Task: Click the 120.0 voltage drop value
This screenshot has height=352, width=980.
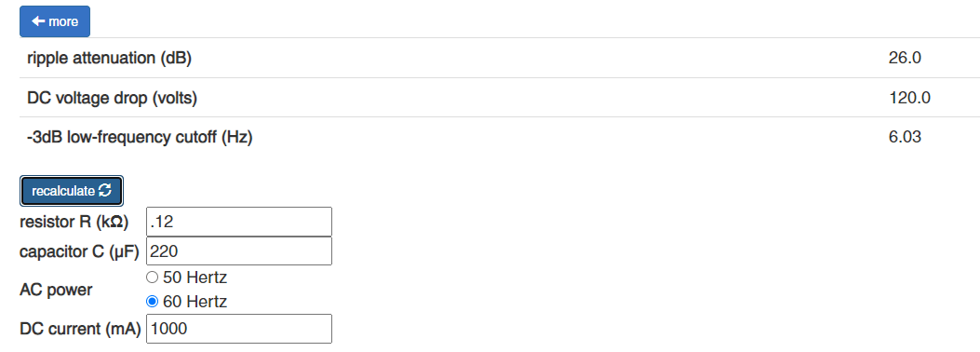Action: [x=909, y=98]
